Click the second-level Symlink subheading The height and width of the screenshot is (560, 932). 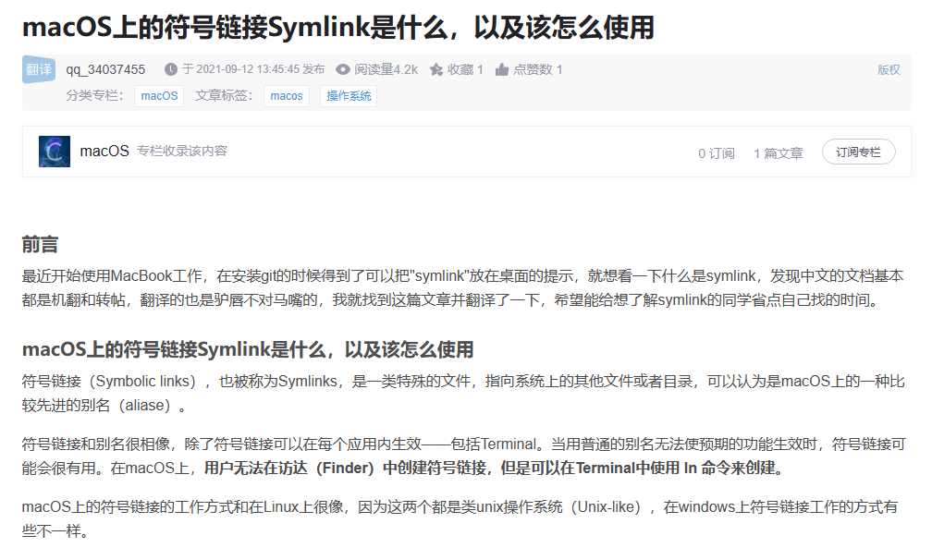[x=248, y=349]
